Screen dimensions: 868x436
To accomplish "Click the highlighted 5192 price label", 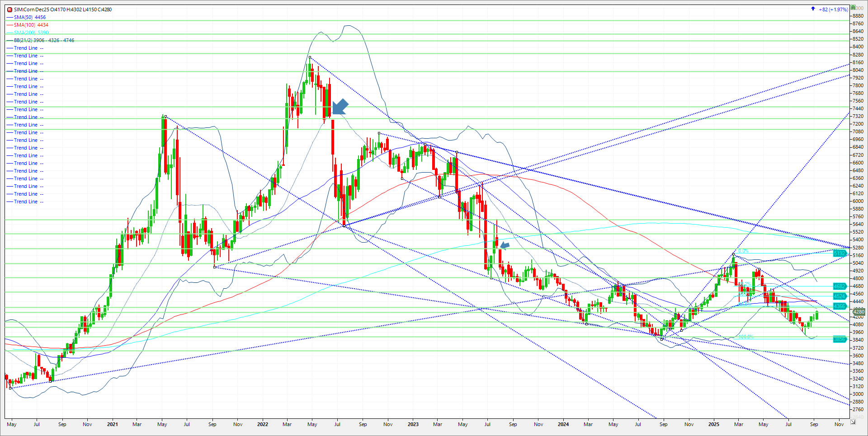I will click(x=840, y=253).
